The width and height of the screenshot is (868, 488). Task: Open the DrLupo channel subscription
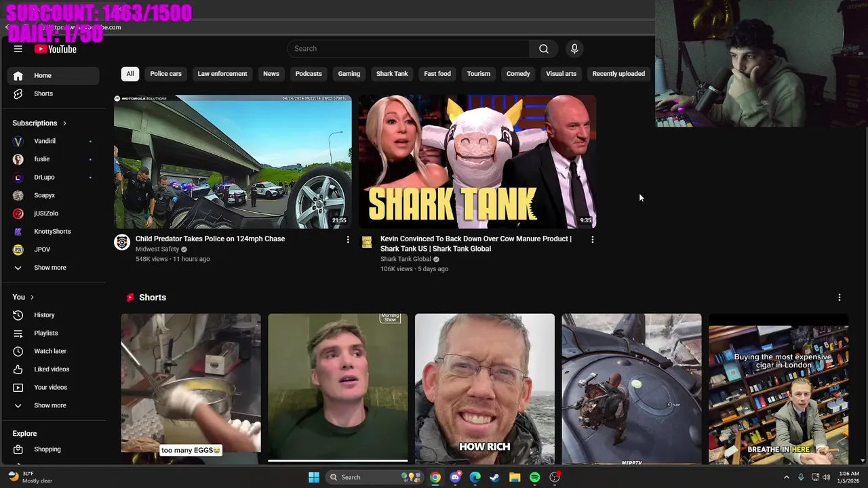coord(53,177)
